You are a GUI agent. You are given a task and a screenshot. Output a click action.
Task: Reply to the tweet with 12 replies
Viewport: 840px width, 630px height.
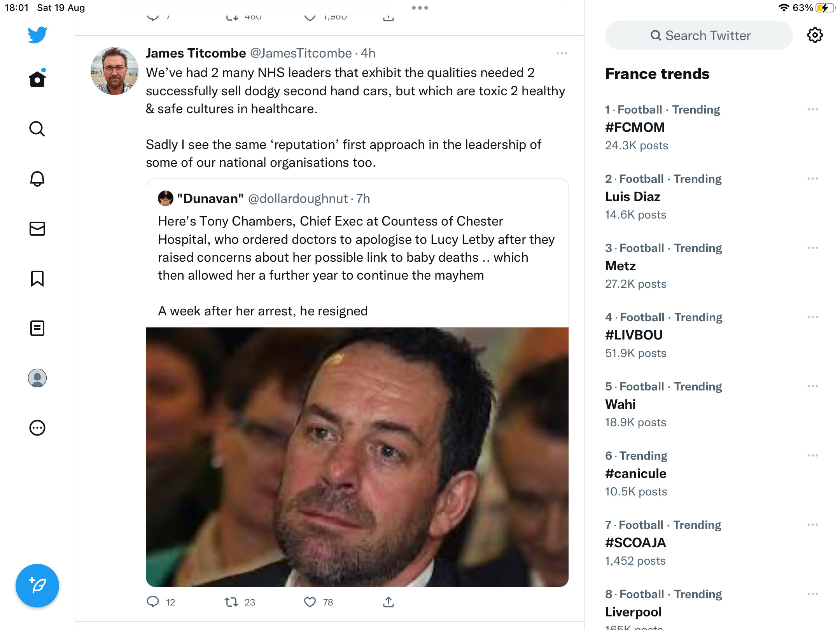(153, 602)
